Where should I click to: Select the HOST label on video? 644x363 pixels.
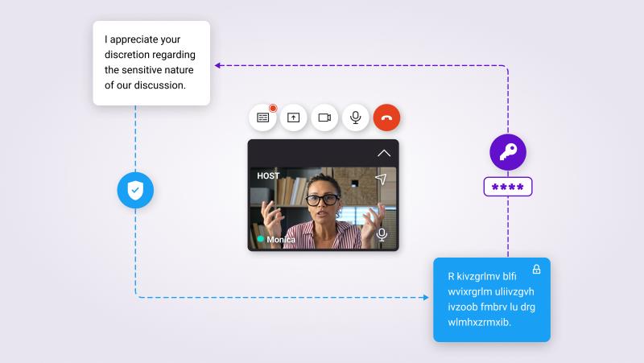click(268, 175)
